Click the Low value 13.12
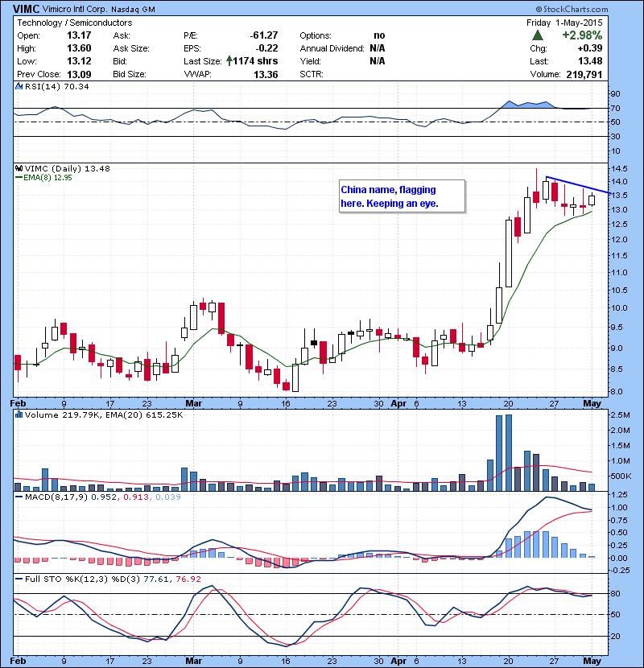This screenshot has width=644, height=668. click(x=79, y=61)
